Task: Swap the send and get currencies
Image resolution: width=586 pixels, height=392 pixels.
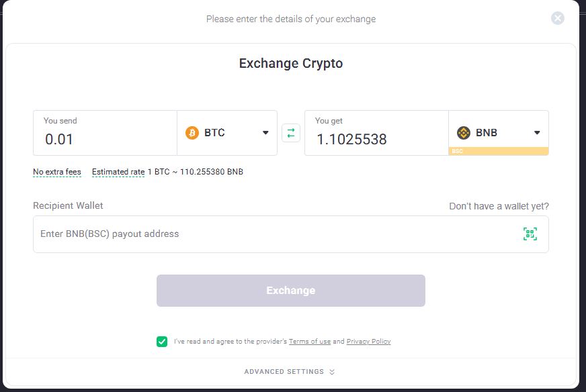Action: pyautogui.click(x=291, y=133)
